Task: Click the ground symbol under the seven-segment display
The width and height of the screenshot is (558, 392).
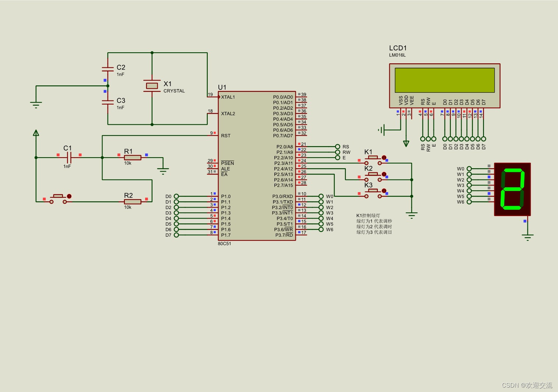Action: [527, 237]
